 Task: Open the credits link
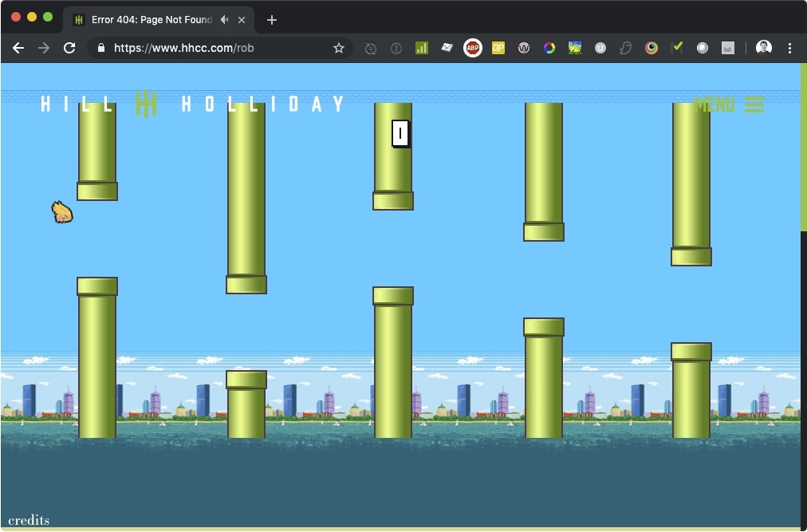(29, 520)
